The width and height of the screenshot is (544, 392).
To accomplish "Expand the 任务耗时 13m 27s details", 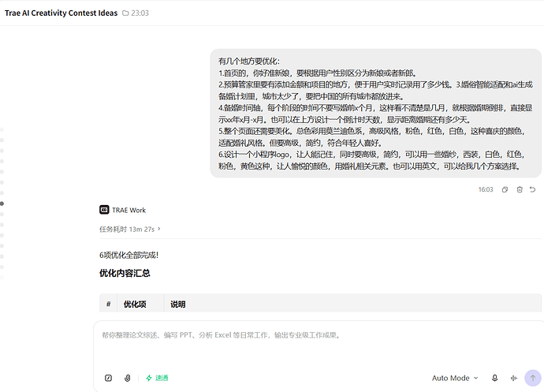I will (x=130, y=230).
